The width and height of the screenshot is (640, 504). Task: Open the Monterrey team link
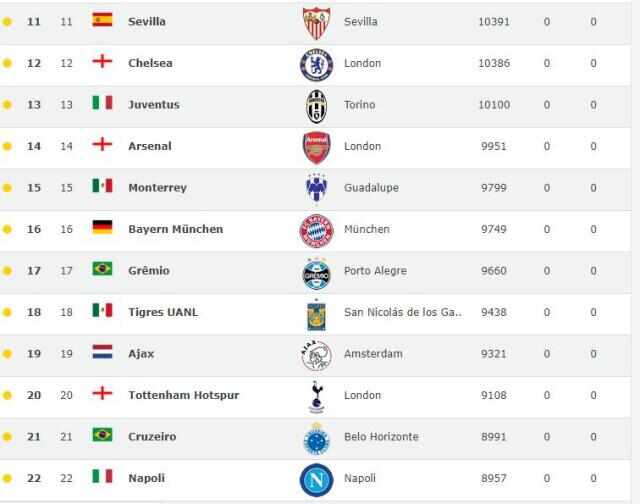[x=157, y=187]
